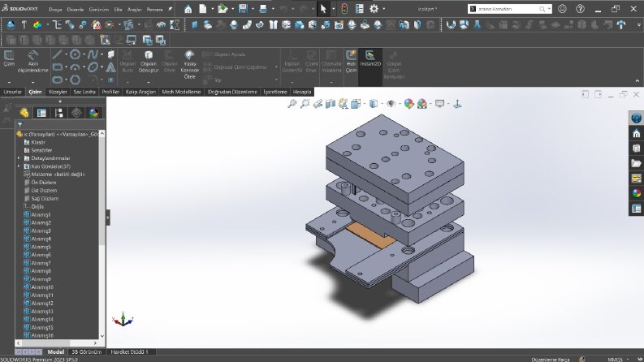Open the Dosya menu

point(55,9)
